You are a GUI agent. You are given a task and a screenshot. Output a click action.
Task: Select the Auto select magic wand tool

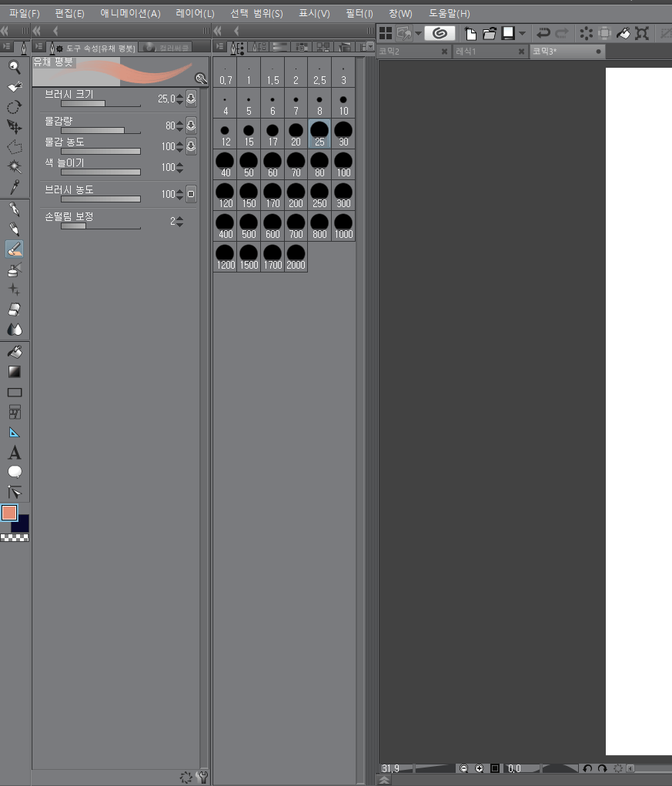14,167
